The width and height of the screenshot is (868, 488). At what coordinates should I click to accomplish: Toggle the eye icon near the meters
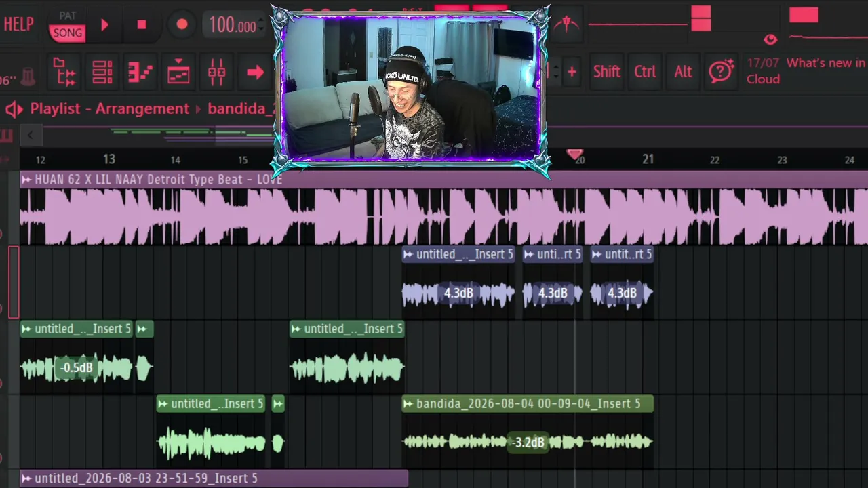click(x=770, y=39)
